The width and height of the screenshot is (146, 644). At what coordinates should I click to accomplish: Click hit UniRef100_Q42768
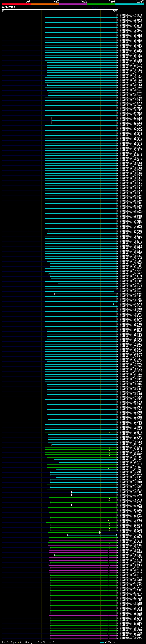point(131,103)
